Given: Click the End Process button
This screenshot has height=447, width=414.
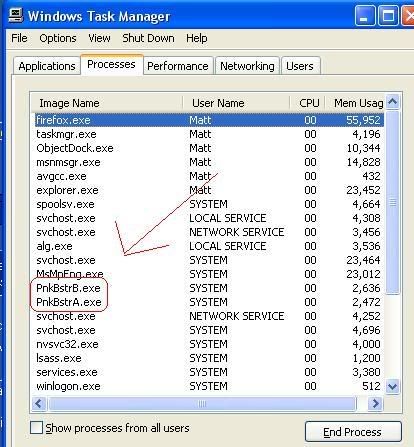Looking at the screenshot, I should coord(353,432).
